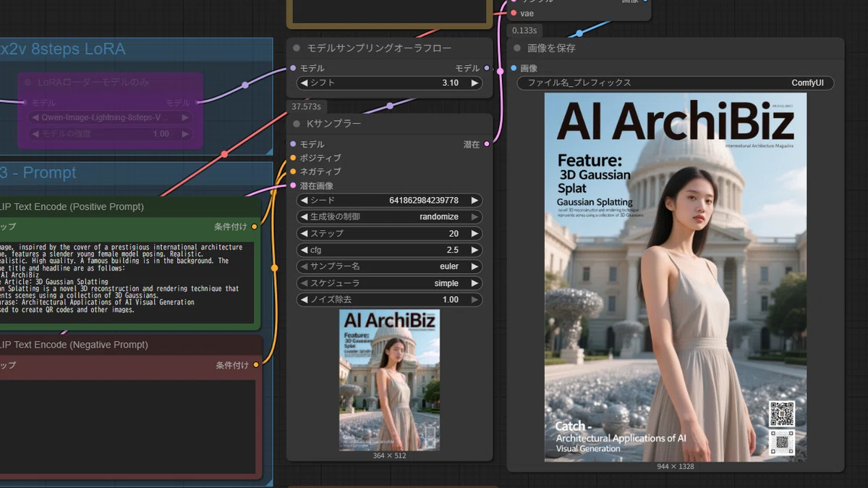Click the ネガティブ input port on Kサンプラー
Viewport: 868px width, 488px height.
[x=292, y=172]
